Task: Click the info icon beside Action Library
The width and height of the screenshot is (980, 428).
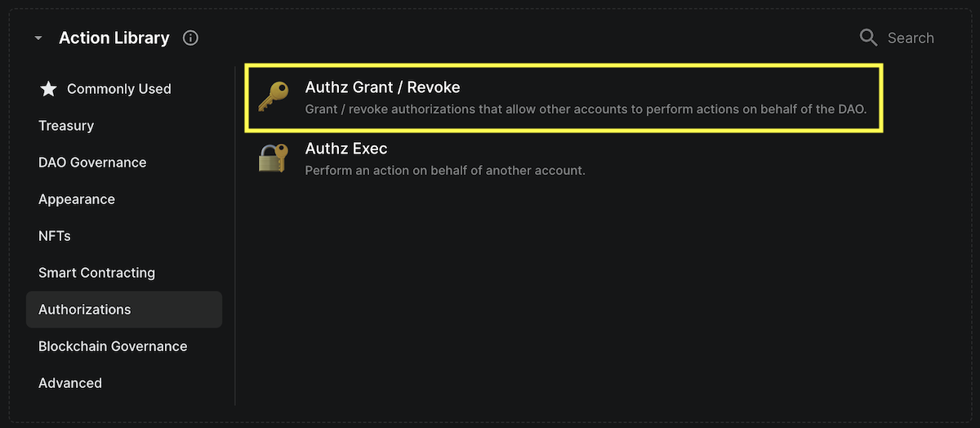Action: pyautogui.click(x=190, y=38)
